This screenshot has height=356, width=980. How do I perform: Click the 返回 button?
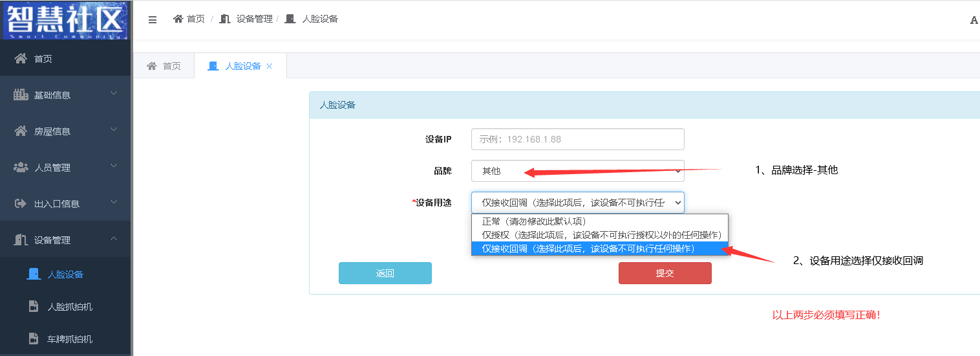coord(385,273)
